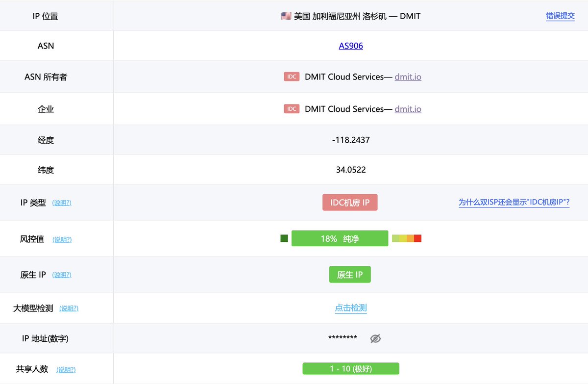Viewport: 588px width, 384px height.
Task: Click the ASN row label
Action: [46, 46]
